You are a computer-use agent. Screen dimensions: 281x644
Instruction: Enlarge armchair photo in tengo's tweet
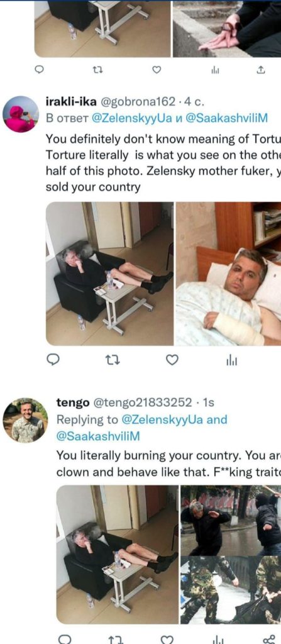pos(118,555)
